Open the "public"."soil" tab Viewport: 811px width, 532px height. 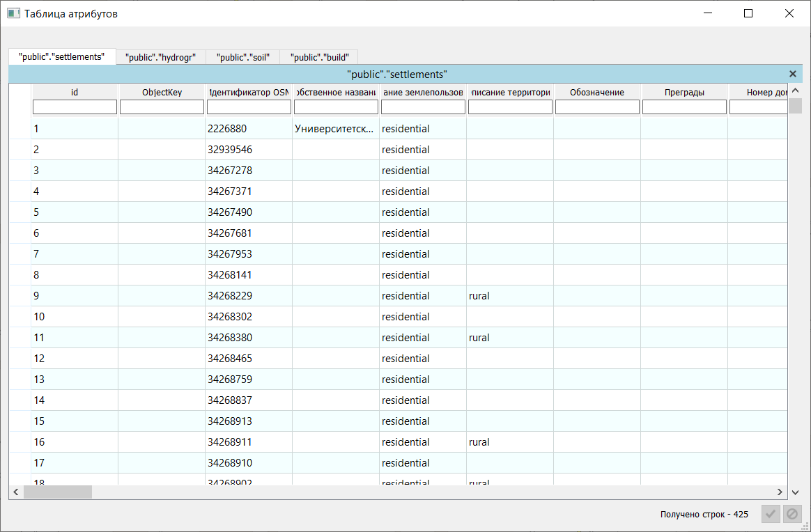tap(242, 58)
